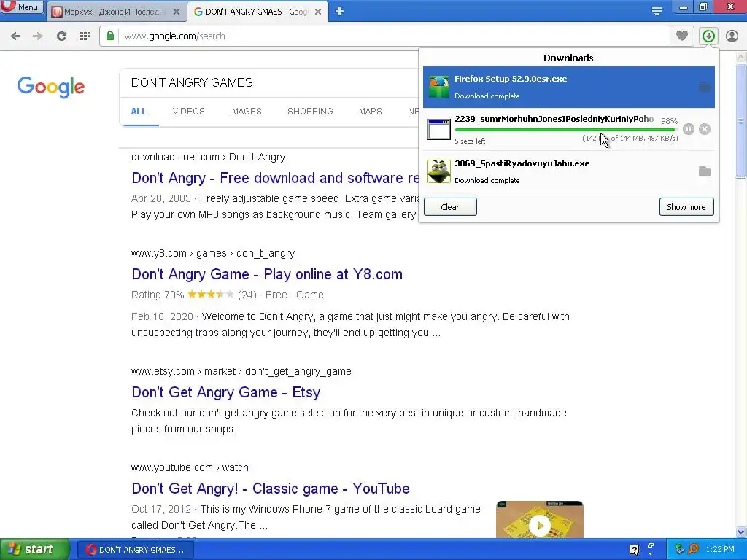
Task: Go forward with the forward arrow
Action: pyautogui.click(x=38, y=36)
